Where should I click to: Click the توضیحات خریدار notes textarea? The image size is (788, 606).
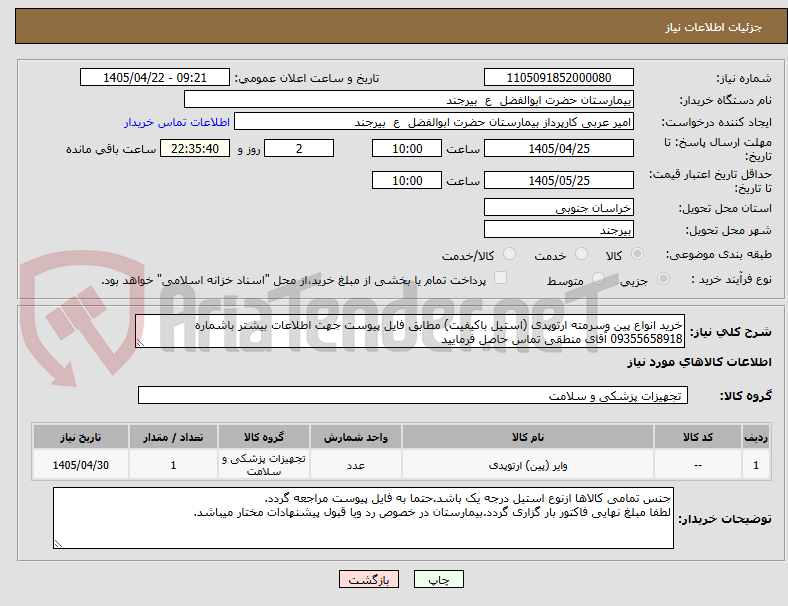tap(363, 518)
